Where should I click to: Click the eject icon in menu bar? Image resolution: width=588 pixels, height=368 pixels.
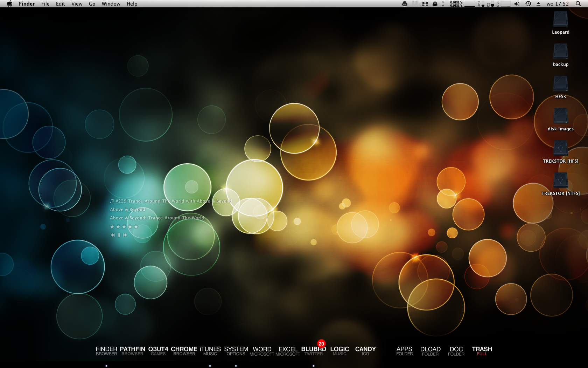pos(538,4)
